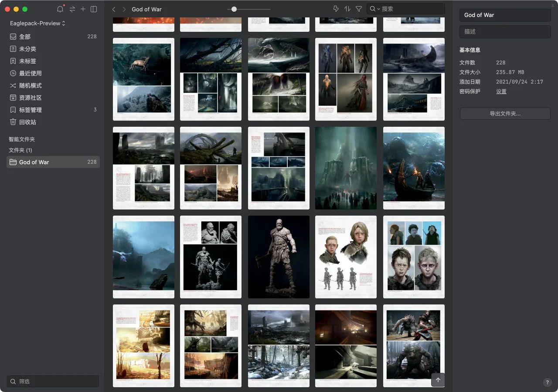Select 全部 in the sidebar
Screen dimensions: 558x392
point(53,37)
